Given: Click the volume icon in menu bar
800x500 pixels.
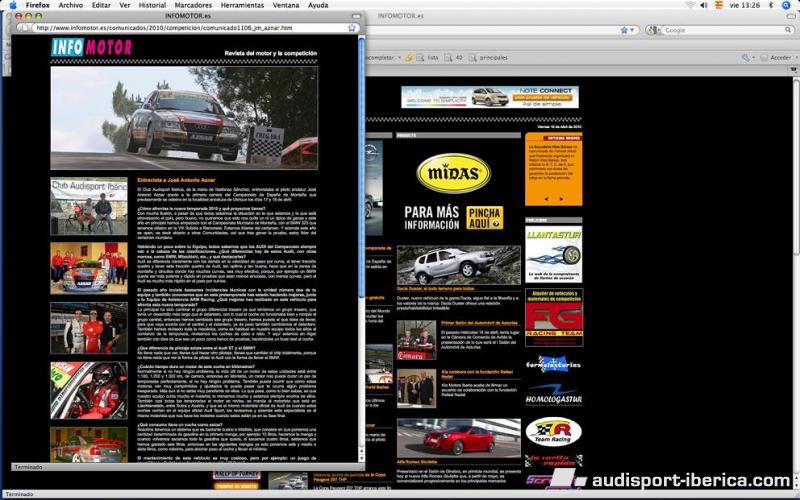Looking at the screenshot, I should [704, 5].
